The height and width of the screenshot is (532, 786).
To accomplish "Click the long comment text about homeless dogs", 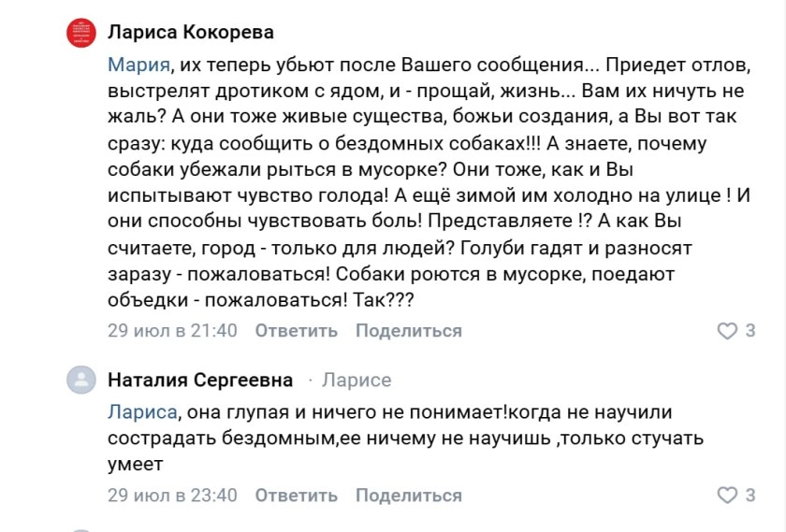I will [x=429, y=182].
